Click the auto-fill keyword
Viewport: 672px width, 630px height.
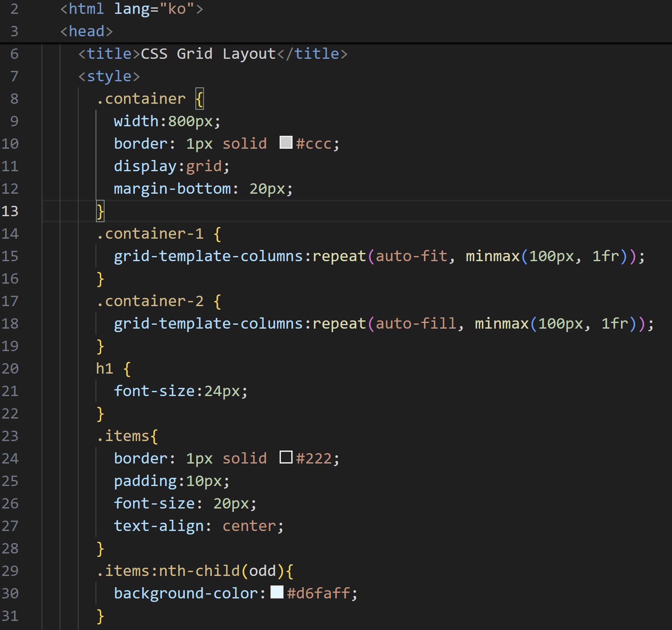coord(415,324)
